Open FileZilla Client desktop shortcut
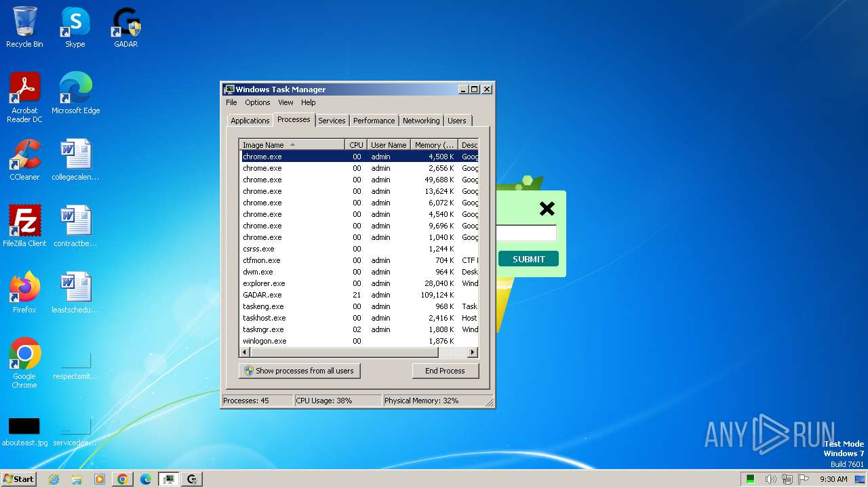Viewport: 868px width, 488px height. (x=24, y=226)
